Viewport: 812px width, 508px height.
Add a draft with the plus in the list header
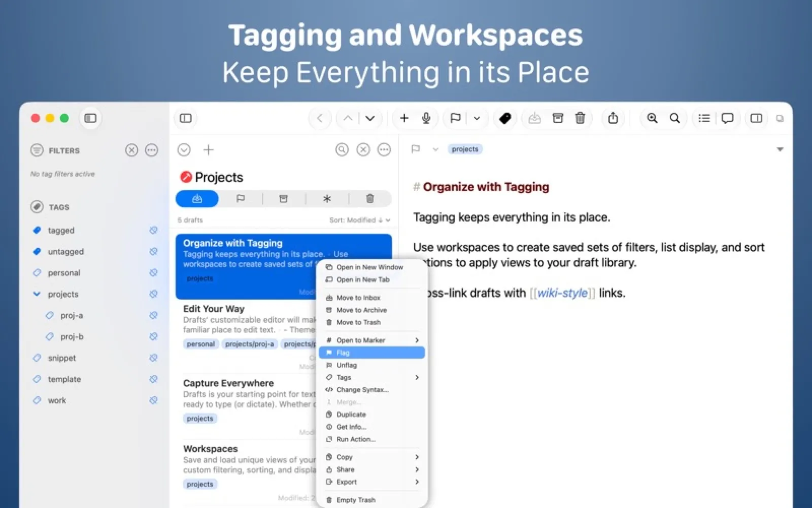tap(209, 150)
